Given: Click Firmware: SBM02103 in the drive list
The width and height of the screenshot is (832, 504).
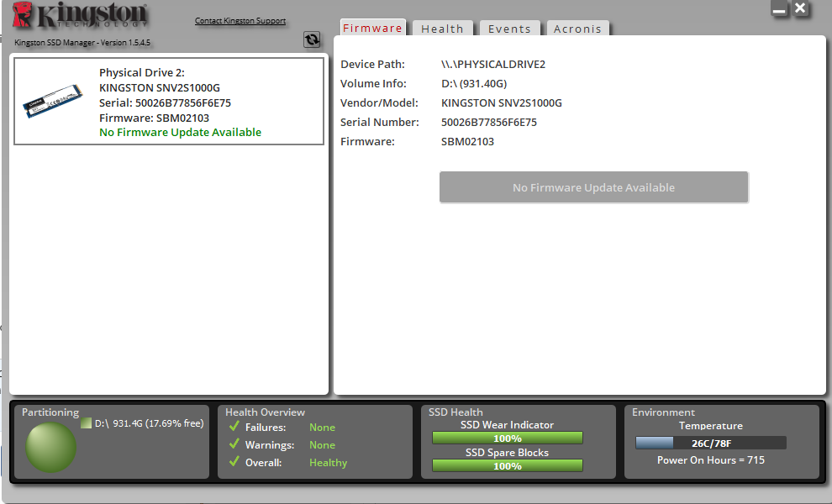Looking at the screenshot, I should pyautogui.click(x=155, y=118).
